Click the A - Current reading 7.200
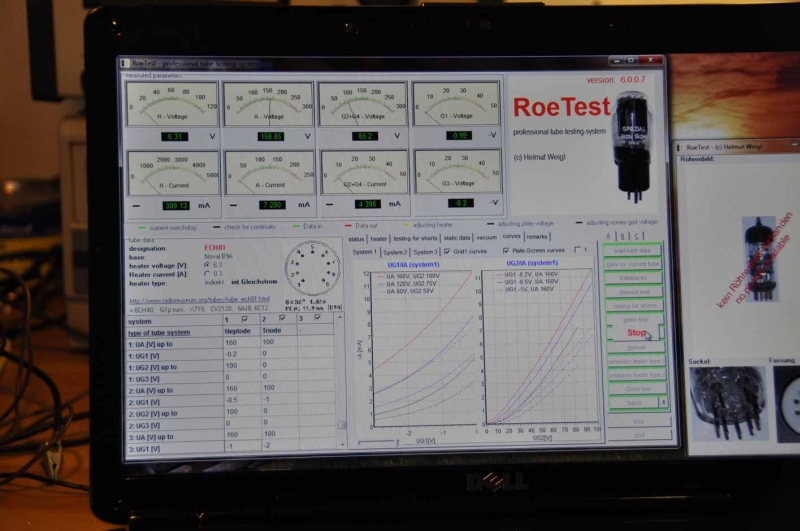Image resolution: width=800 pixels, height=531 pixels. point(271,205)
